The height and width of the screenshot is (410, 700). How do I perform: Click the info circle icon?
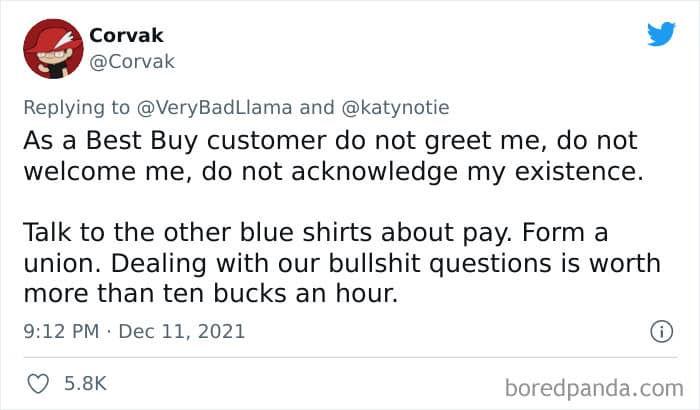[x=659, y=330]
